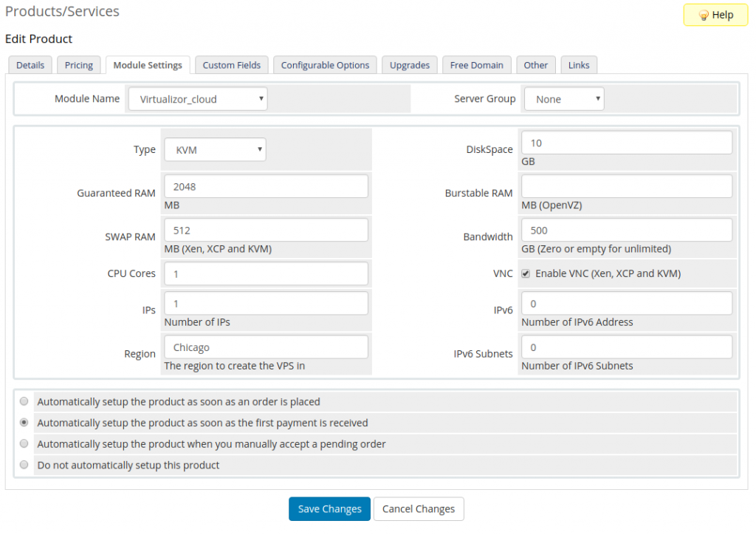Select setup when order is placed
This screenshot has height=535, width=756.
pyautogui.click(x=24, y=401)
